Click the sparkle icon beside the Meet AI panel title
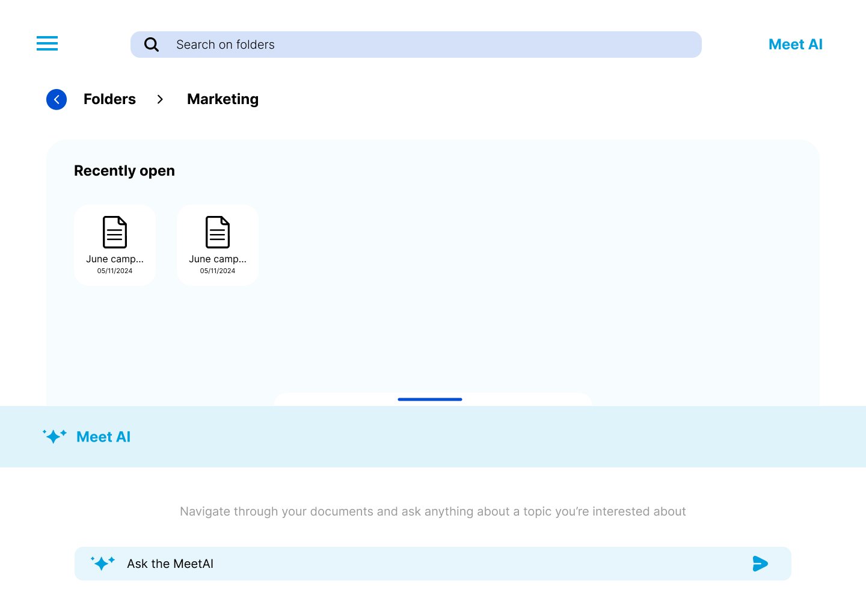Viewport: 866px width, 616px height. [x=54, y=436]
